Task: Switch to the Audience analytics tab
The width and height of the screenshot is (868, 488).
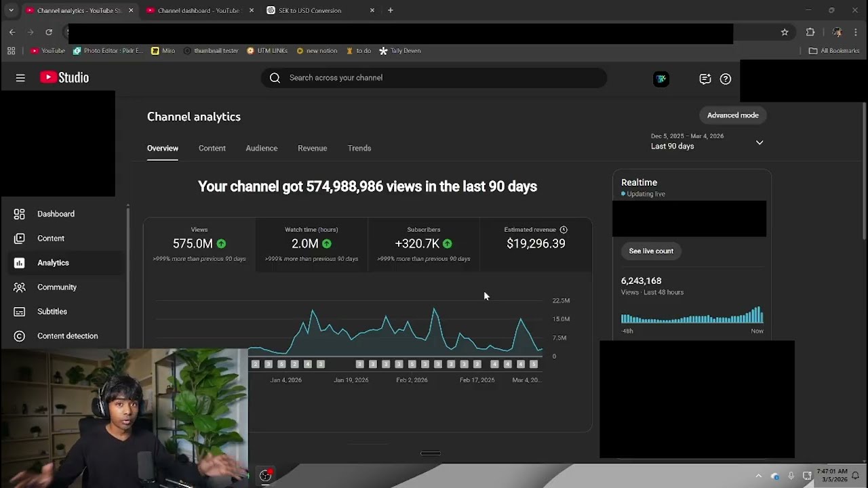Action: 262,148
